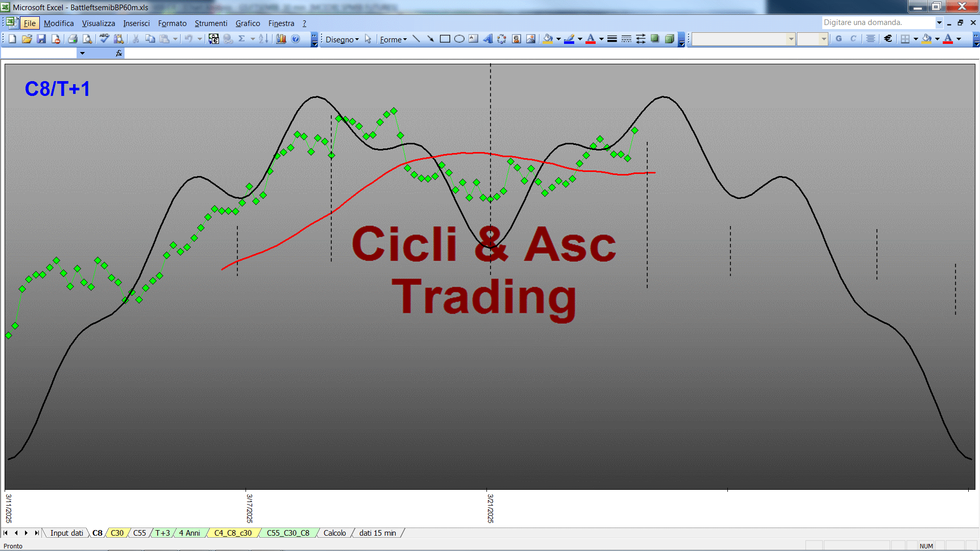Open the Font size combo box

812,39
